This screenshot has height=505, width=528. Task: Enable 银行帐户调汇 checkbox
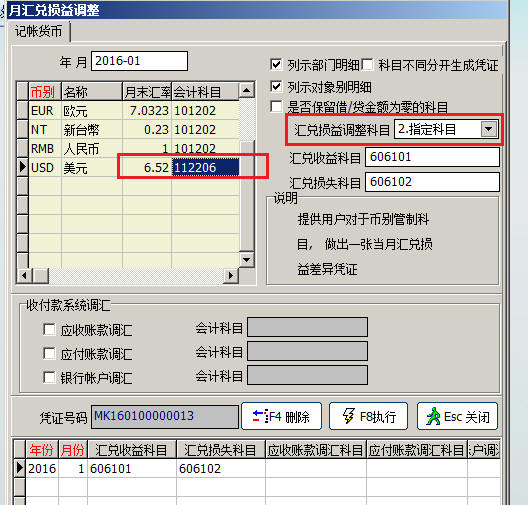tap(49, 377)
